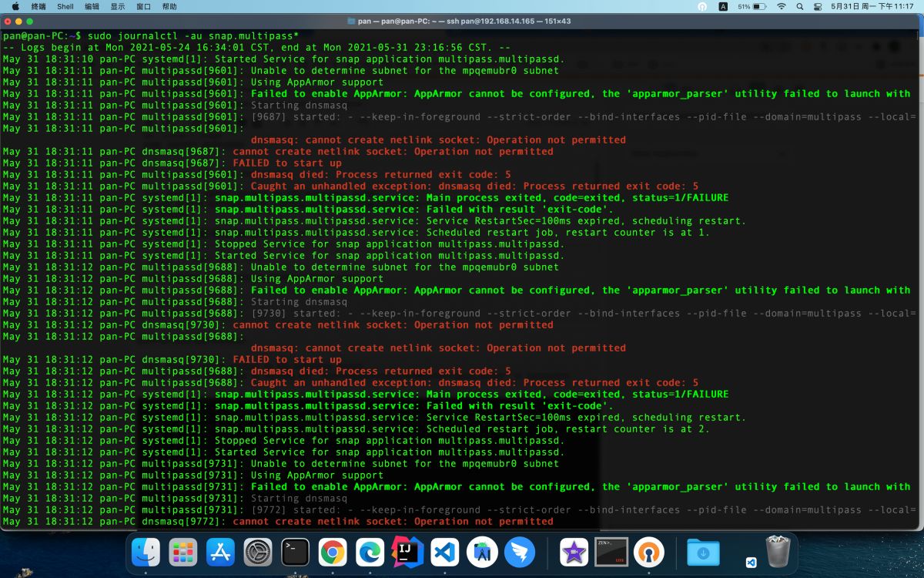Open Control Center in the menu bar
Image resolution: width=924 pixels, height=578 pixels.
click(818, 6)
